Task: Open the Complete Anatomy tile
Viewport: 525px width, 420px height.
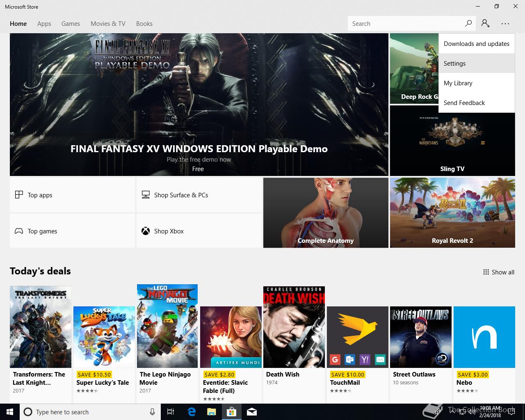Action: pyautogui.click(x=326, y=212)
